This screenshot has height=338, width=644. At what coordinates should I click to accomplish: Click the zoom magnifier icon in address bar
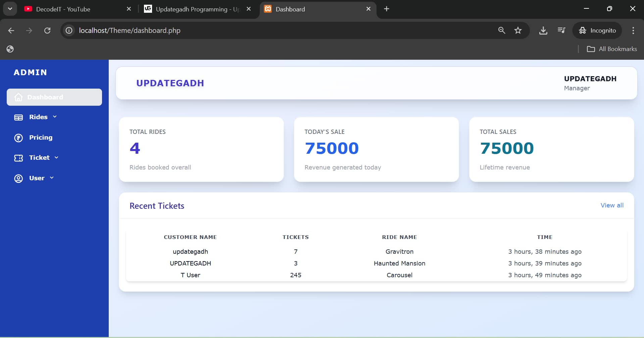[501, 31]
